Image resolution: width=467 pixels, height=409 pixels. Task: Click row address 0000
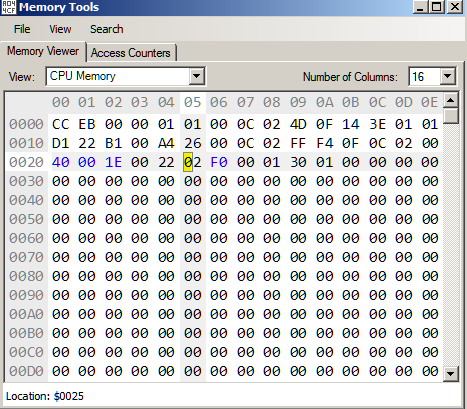click(26, 124)
